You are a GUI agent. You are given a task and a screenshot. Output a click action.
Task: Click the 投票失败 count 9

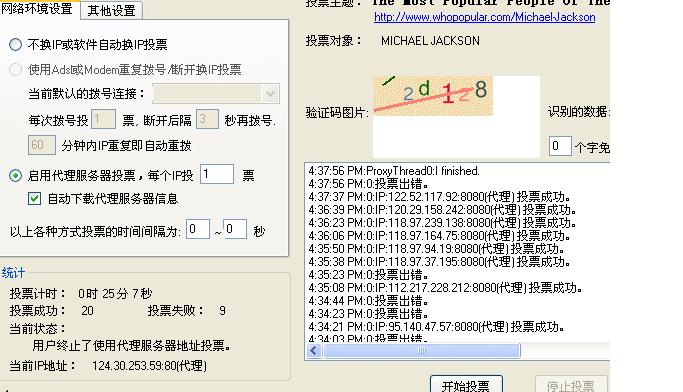tap(223, 311)
